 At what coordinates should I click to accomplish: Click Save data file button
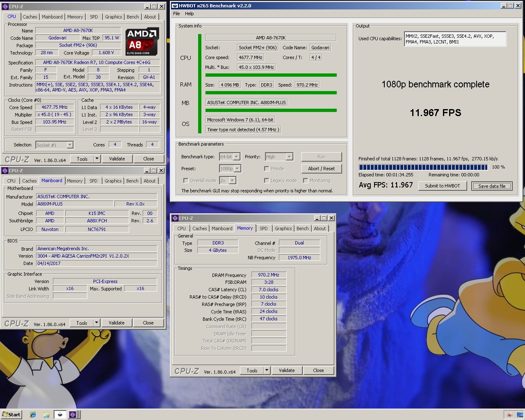tap(492, 186)
